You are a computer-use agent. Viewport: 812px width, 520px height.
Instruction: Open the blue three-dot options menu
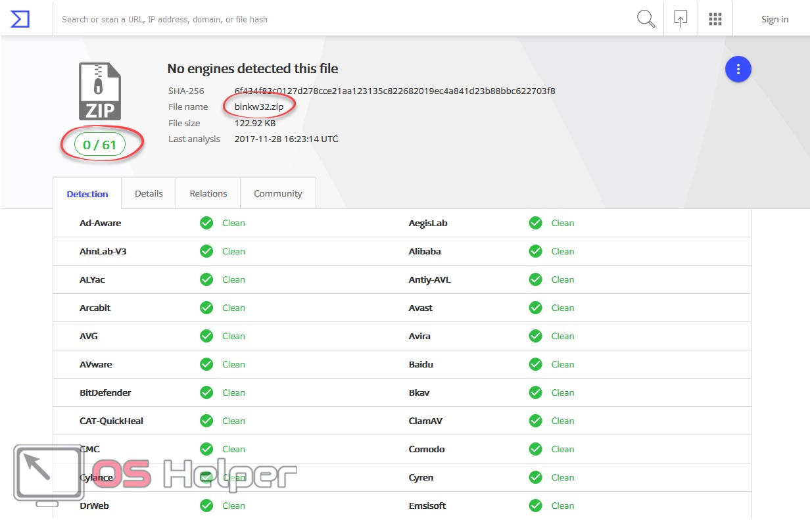(x=738, y=69)
